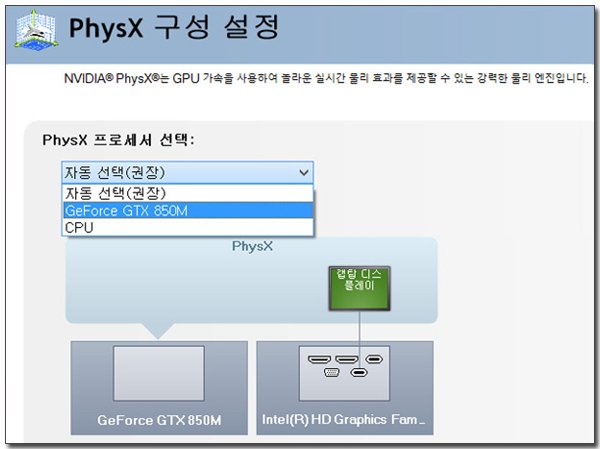The width and height of the screenshot is (600, 449).
Task: Click the light blue PhysX banner label
Action: click(252, 245)
